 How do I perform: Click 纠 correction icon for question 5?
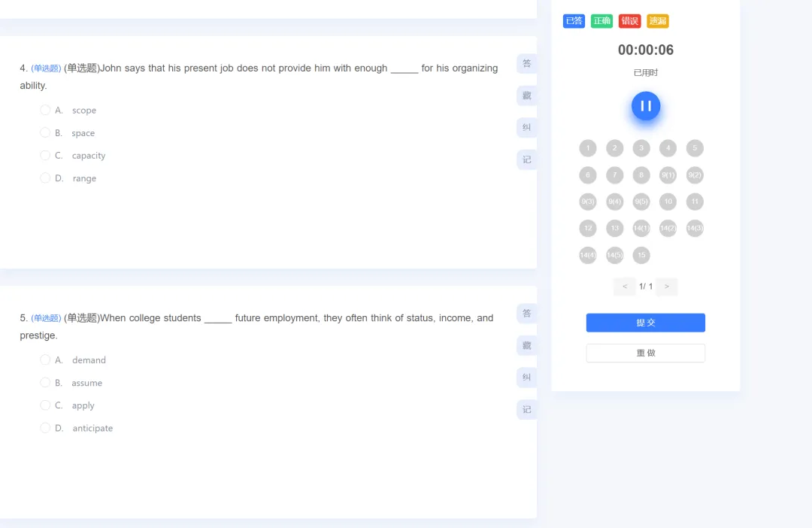coord(526,378)
